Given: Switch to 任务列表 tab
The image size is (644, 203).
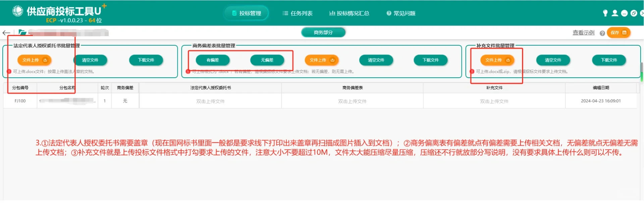Looking at the screenshot, I should pos(298,13).
